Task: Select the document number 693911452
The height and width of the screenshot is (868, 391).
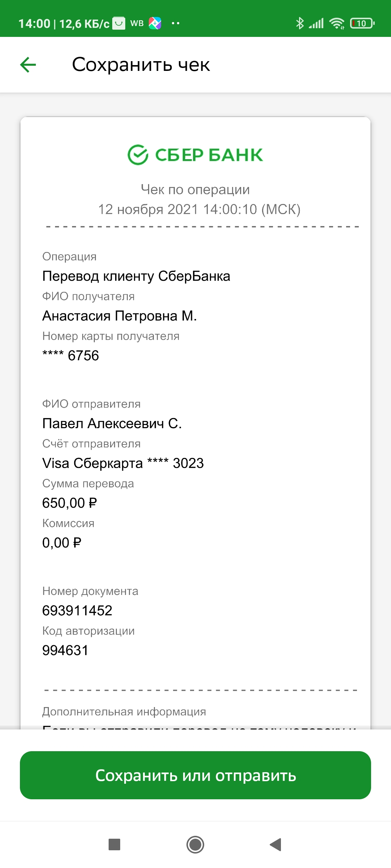Action: [x=77, y=610]
